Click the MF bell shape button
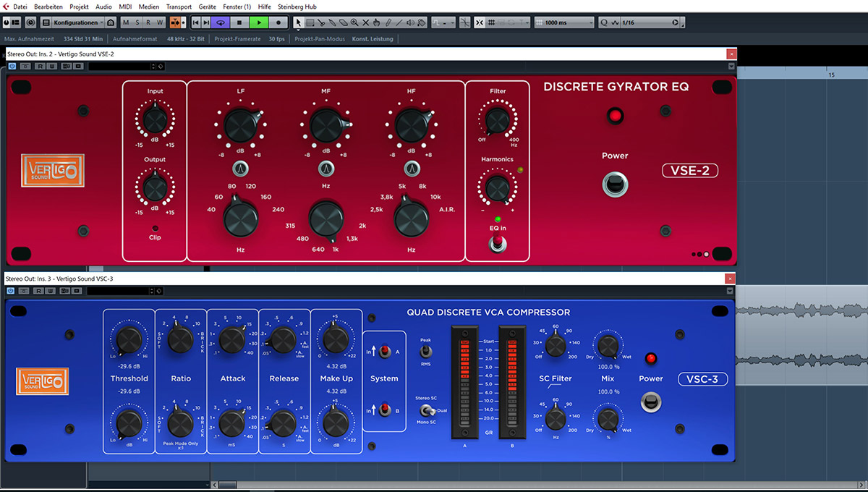868x492 pixels. point(326,169)
